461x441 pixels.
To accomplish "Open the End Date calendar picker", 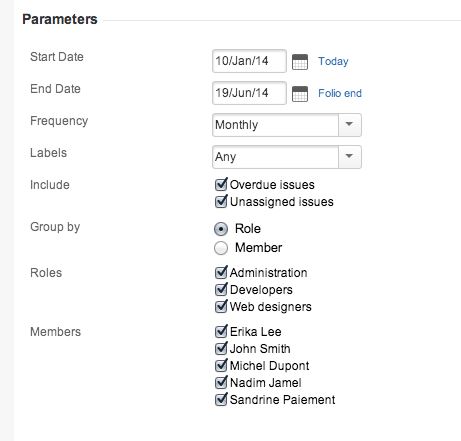I will tap(300, 94).
